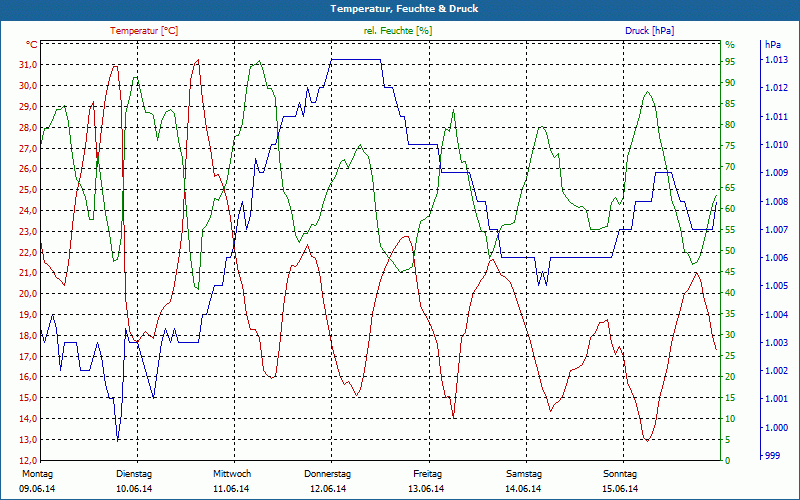Viewport: 800px width, 500px height.
Task: Click the 'Mittwoch' day label
Action: (x=232, y=474)
